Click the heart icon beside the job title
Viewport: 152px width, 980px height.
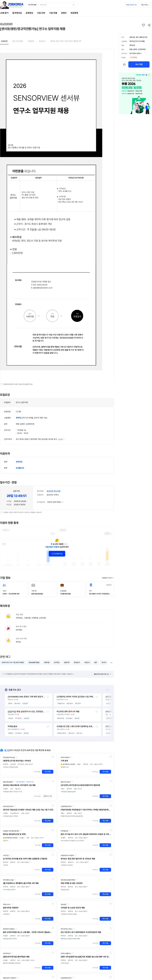[143, 25]
